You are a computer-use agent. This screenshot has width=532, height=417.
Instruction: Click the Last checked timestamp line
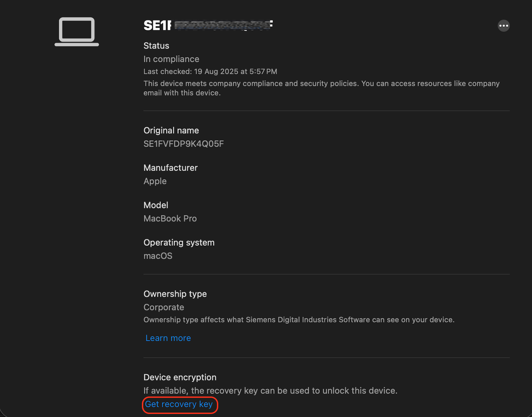[211, 72]
